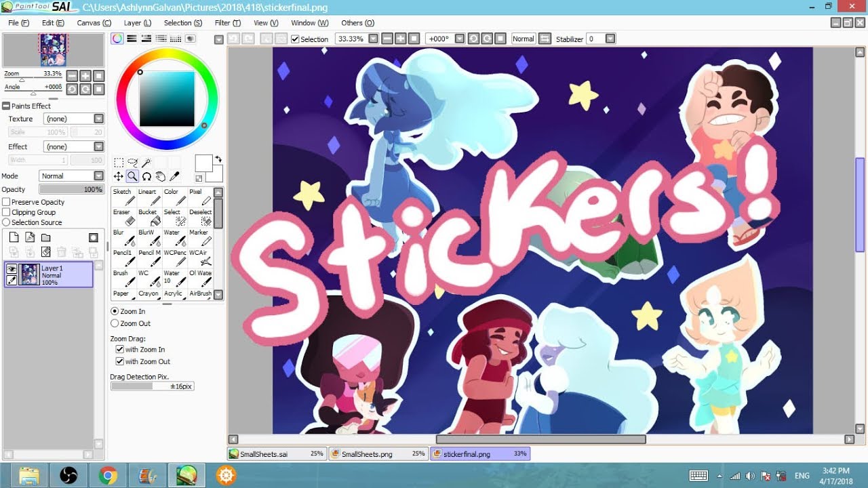868x488 pixels.
Task: Choose the Sketch brush
Action: coord(123,197)
